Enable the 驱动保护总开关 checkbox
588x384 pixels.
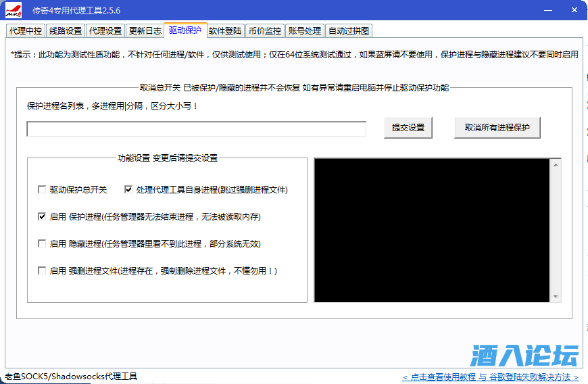(x=43, y=190)
